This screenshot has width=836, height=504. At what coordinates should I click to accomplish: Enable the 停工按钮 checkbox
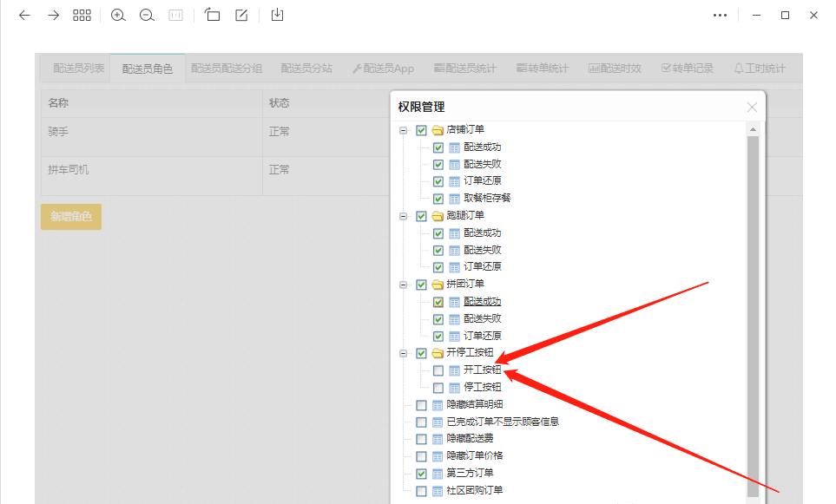pyautogui.click(x=438, y=388)
